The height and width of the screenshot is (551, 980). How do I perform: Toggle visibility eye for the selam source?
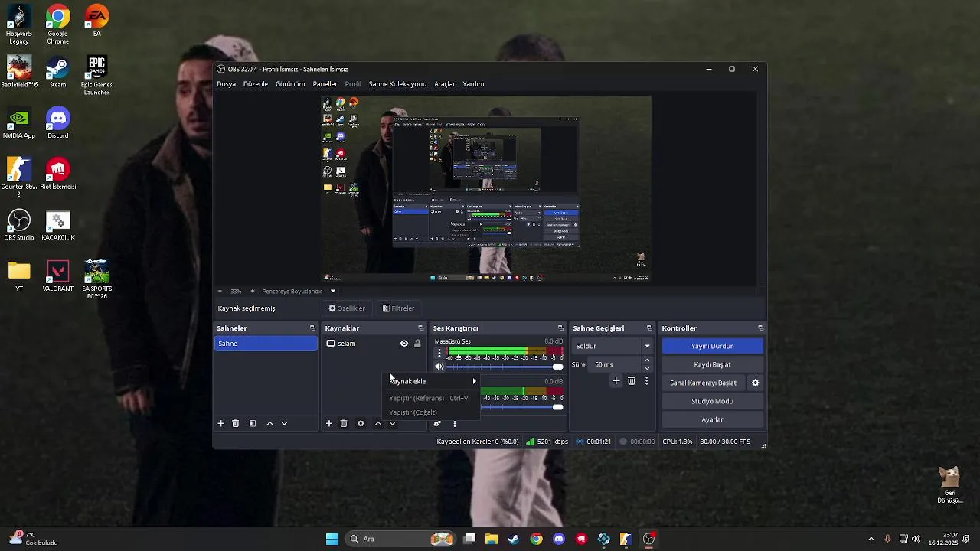[x=404, y=344]
